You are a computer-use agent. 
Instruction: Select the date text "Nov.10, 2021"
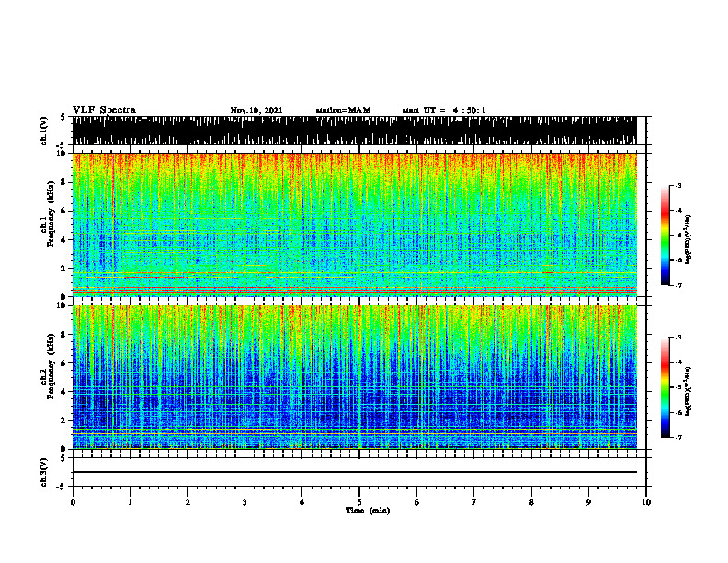256,110
